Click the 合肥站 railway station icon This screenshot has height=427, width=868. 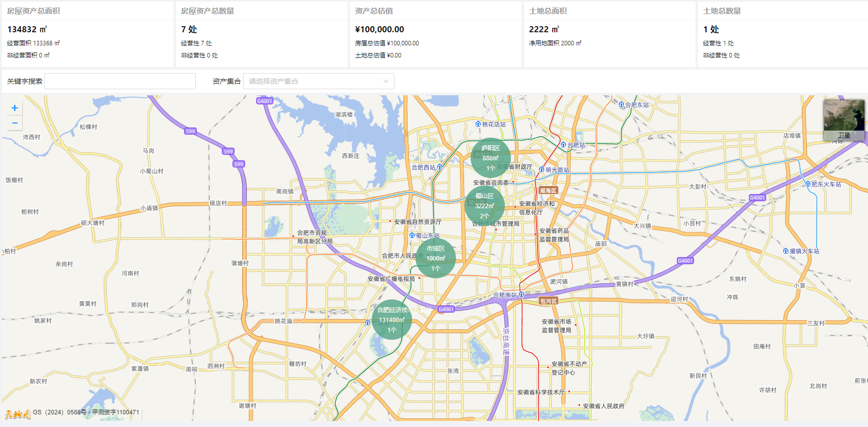(563, 145)
